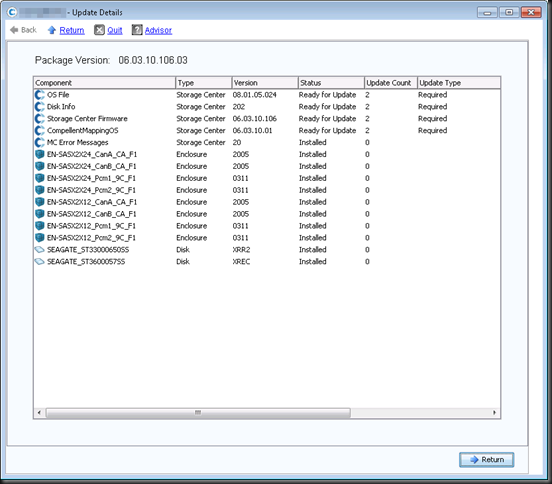Click the Back arrow icon
The height and width of the screenshot is (484, 552).
(14, 30)
